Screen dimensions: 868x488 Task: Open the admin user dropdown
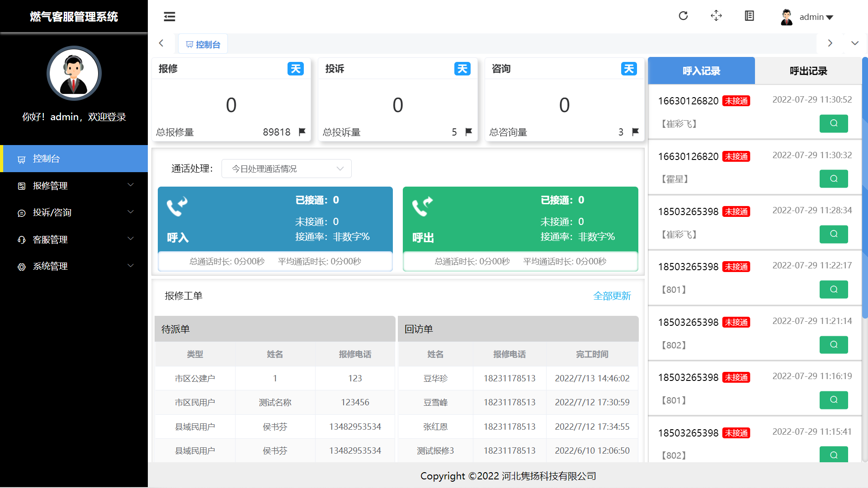coord(816,17)
